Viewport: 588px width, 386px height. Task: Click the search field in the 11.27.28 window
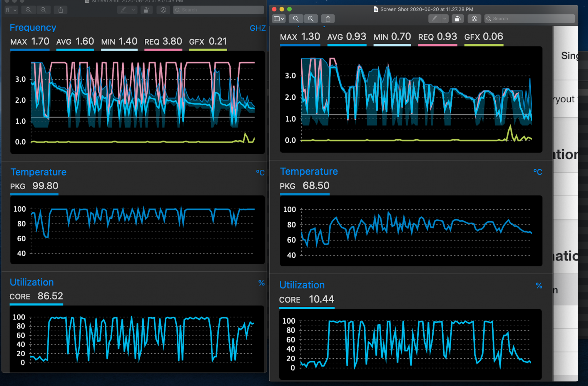pyautogui.click(x=529, y=19)
